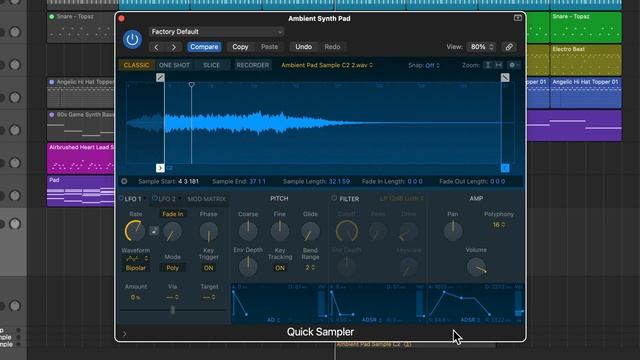This screenshot has height=360, width=640.
Task: Toggle the LFO rate tempo sync note icon
Action: (x=154, y=231)
